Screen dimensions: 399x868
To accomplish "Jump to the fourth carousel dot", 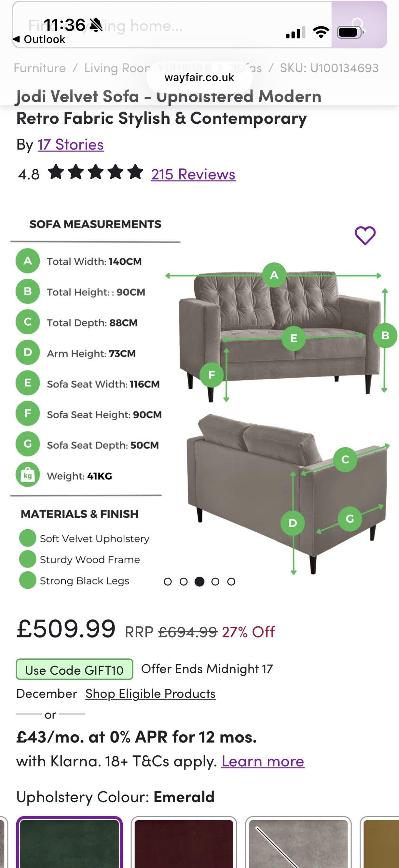I will click(x=215, y=582).
